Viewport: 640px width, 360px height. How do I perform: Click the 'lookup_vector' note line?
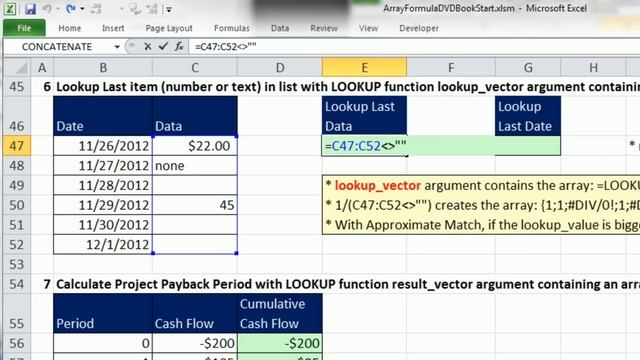[x=482, y=185]
